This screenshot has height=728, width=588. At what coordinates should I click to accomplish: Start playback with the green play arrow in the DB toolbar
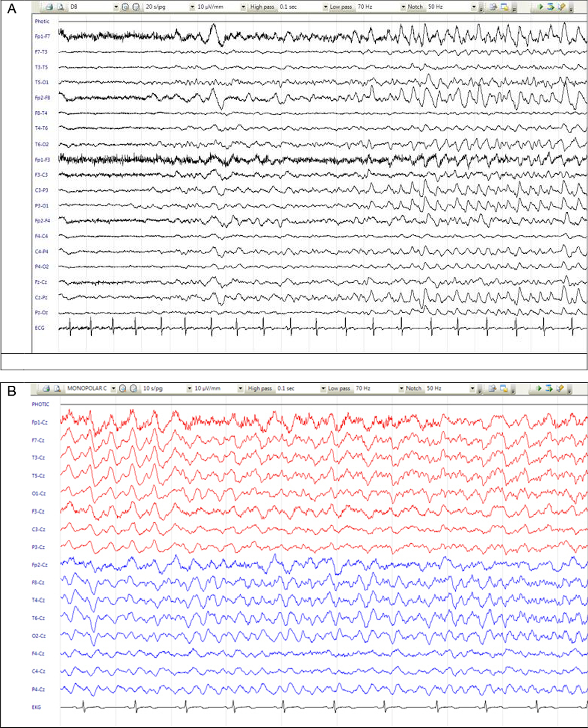(x=541, y=7)
